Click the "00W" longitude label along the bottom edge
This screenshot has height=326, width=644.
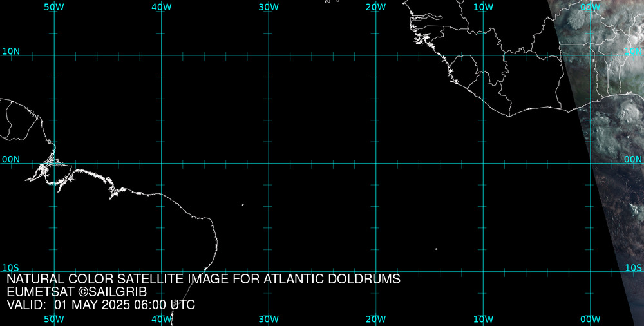[x=590, y=320]
